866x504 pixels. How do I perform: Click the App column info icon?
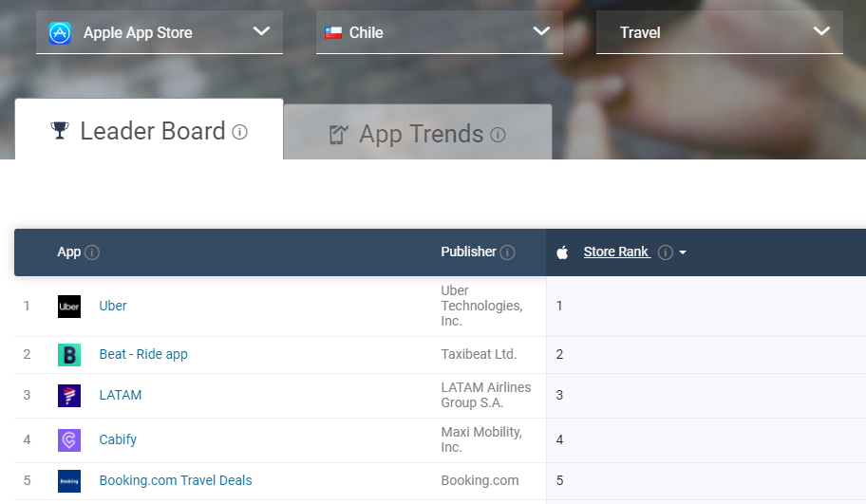[92, 252]
